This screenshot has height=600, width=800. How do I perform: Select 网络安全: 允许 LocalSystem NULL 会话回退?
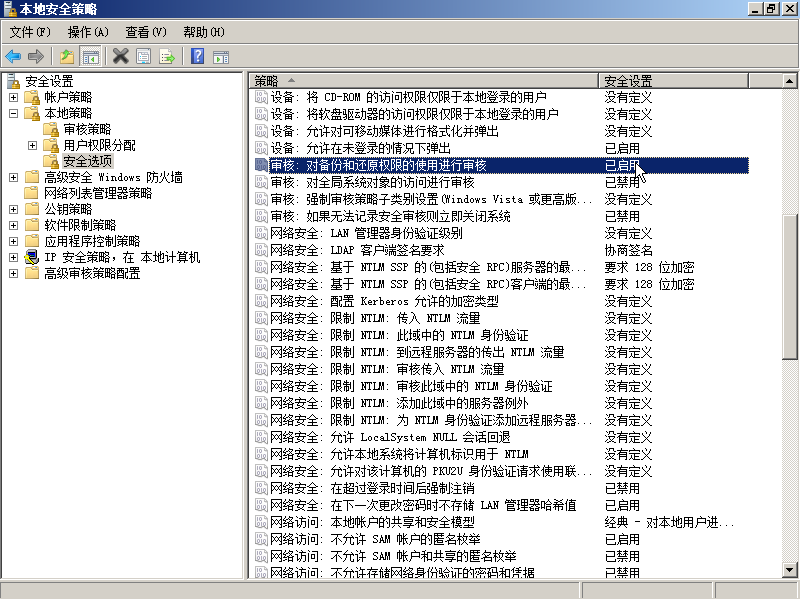pyautogui.click(x=390, y=437)
